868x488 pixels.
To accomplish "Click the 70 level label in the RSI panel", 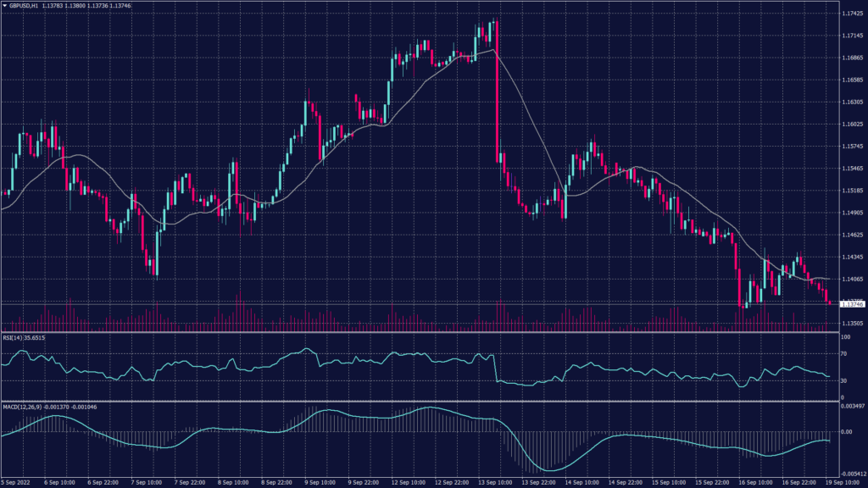I will pyautogui.click(x=844, y=354).
